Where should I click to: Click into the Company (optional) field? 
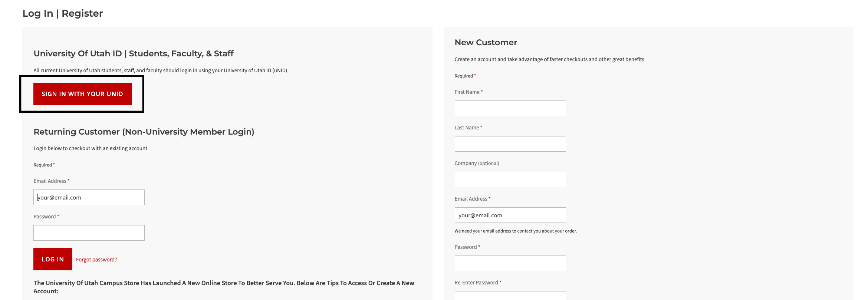(510, 179)
